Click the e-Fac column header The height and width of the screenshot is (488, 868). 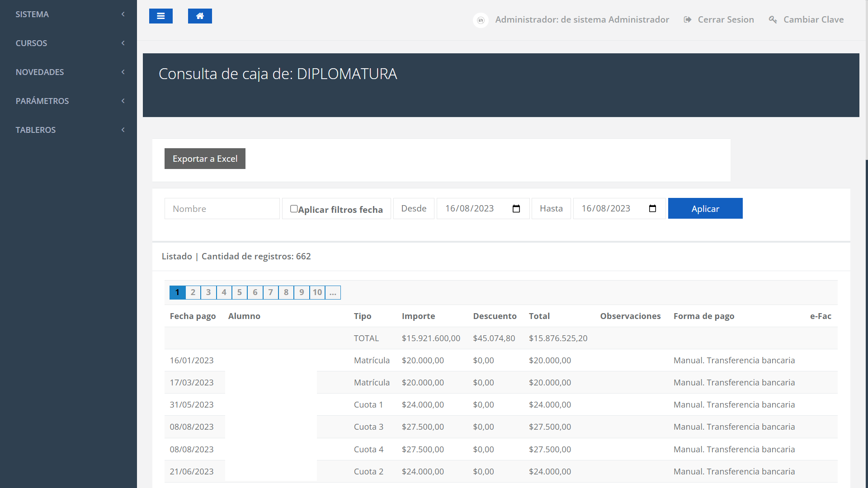821,316
